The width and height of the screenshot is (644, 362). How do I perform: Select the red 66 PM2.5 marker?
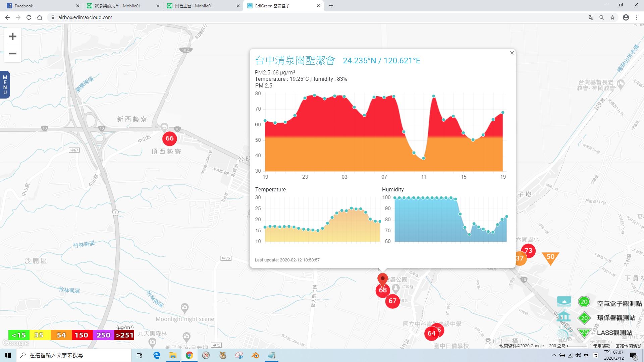(170, 138)
